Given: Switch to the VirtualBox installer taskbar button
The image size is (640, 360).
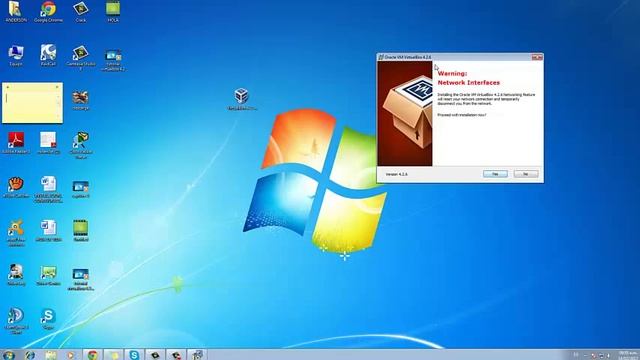Looking at the screenshot, I should click(x=197, y=355).
